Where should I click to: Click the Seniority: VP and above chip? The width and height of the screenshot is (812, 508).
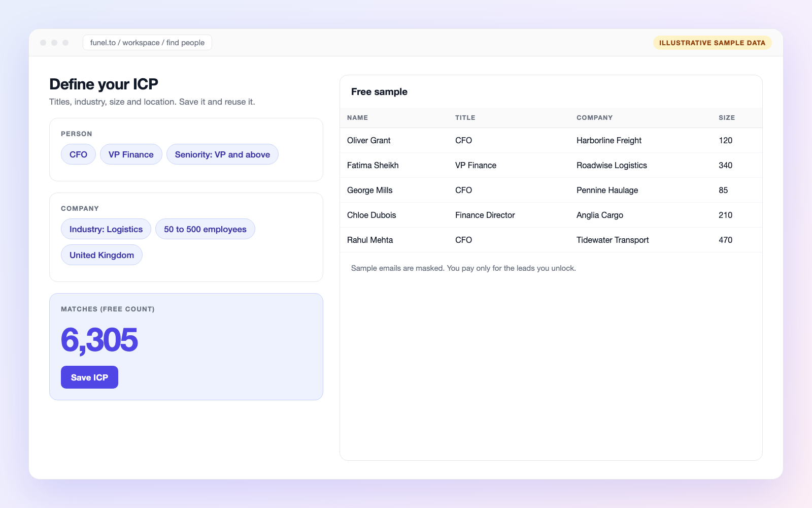[x=222, y=154]
